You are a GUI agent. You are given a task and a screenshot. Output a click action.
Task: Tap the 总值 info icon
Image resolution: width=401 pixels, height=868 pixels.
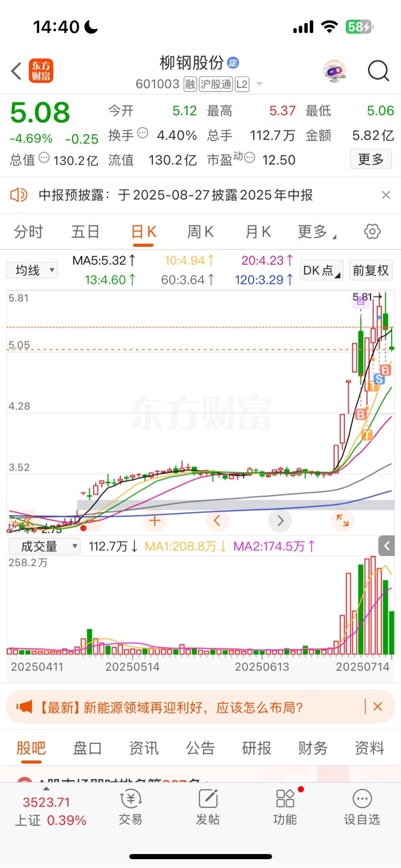(44, 158)
